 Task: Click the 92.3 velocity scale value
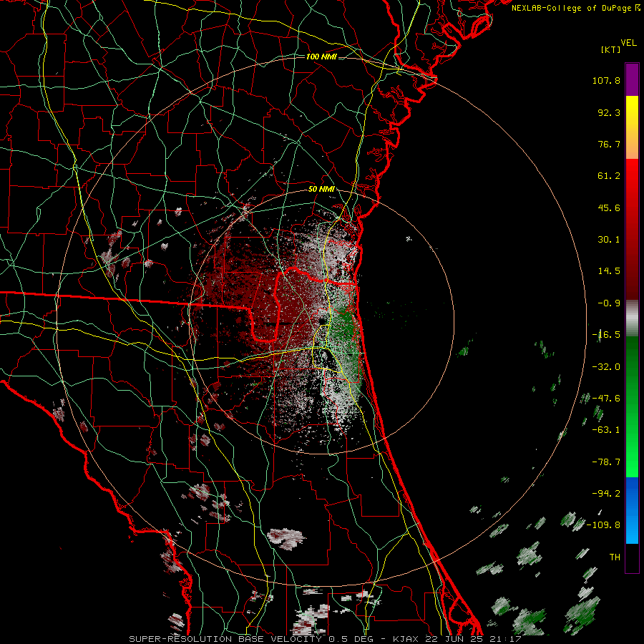(x=609, y=112)
